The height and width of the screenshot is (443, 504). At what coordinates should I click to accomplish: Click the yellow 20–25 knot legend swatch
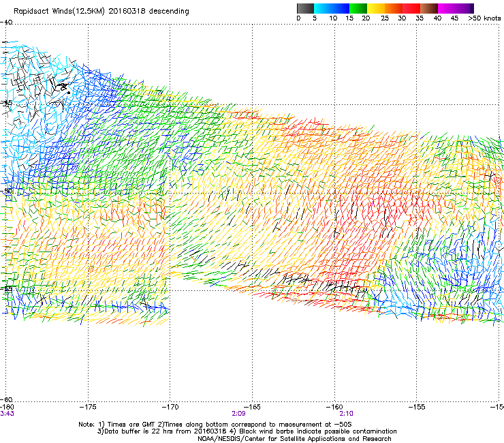(x=376, y=8)
